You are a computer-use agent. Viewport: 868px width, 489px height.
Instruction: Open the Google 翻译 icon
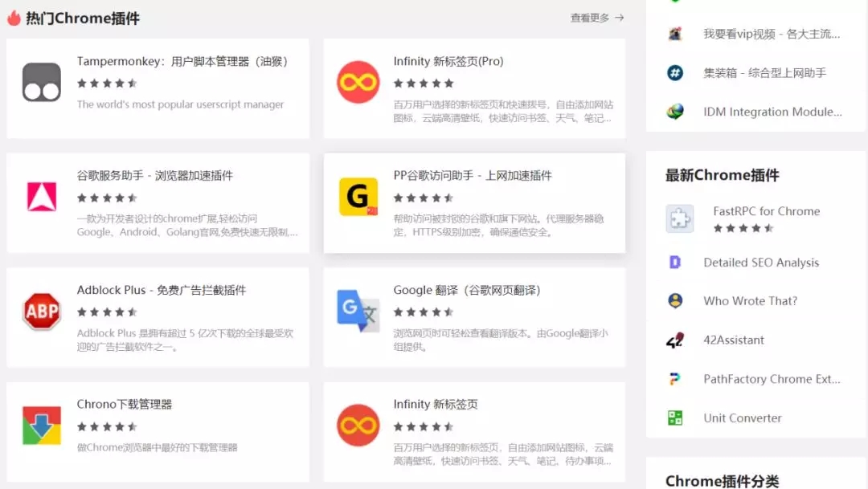click(x=358, y=310)
